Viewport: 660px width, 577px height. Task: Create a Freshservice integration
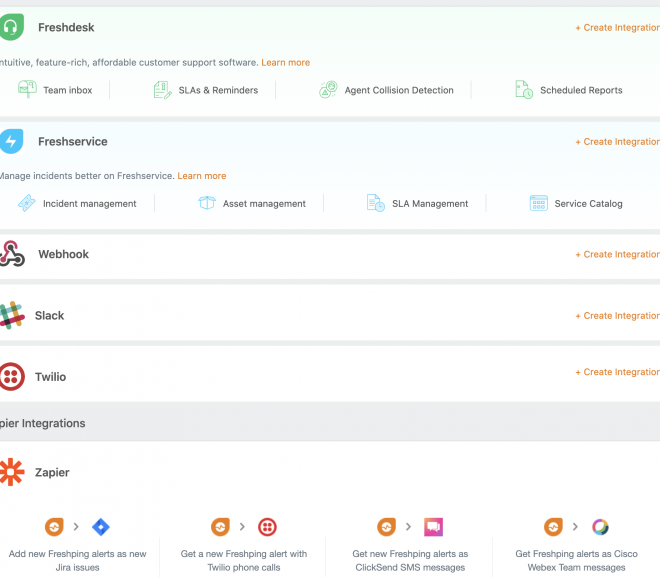click(617, 141)
